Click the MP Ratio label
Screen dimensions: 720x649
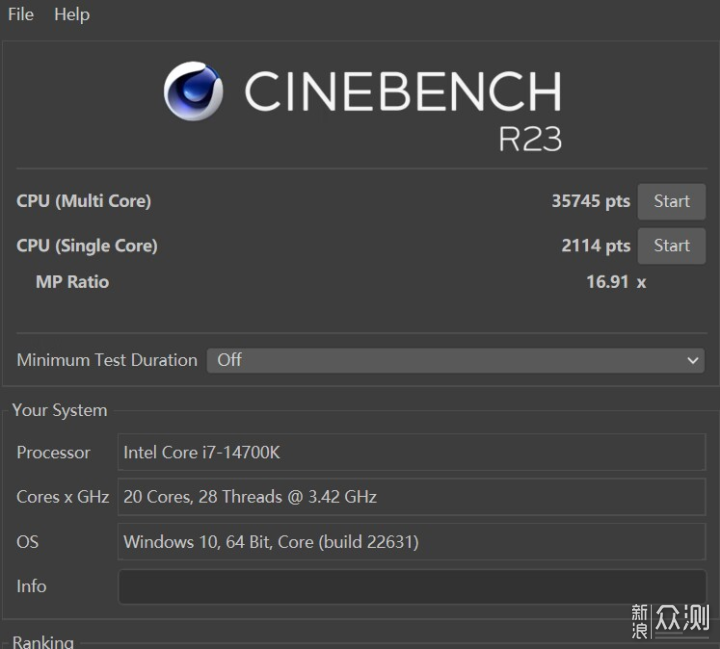tap(73, 282)
